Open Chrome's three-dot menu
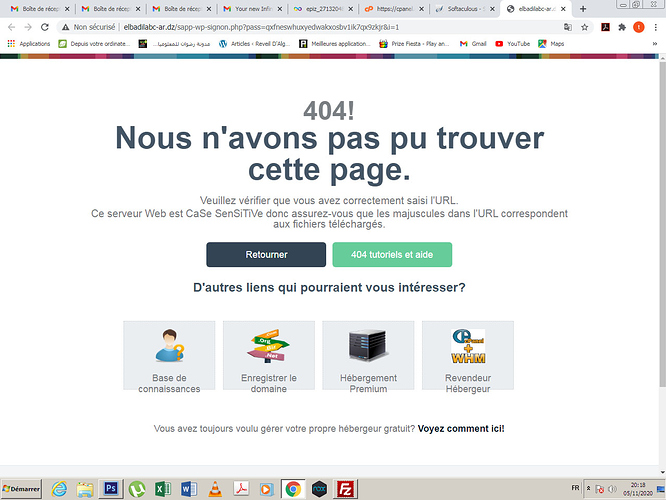 coord(656,27)
